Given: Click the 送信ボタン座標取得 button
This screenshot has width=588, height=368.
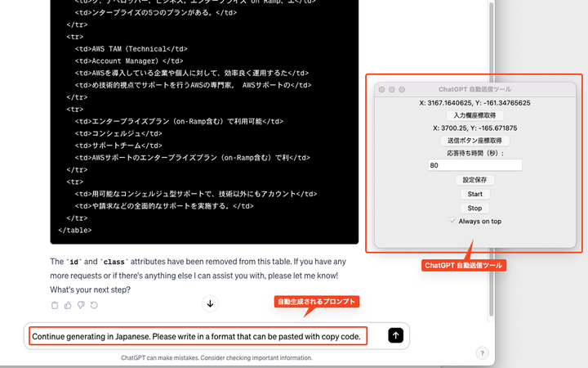Looking at the screenshot, I should (x=474, y=141).
